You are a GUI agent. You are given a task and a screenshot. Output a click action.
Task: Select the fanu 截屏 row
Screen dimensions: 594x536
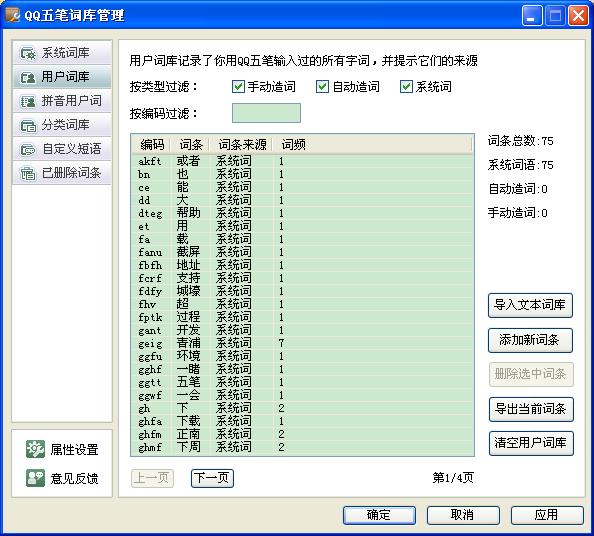tap(303, 252)
